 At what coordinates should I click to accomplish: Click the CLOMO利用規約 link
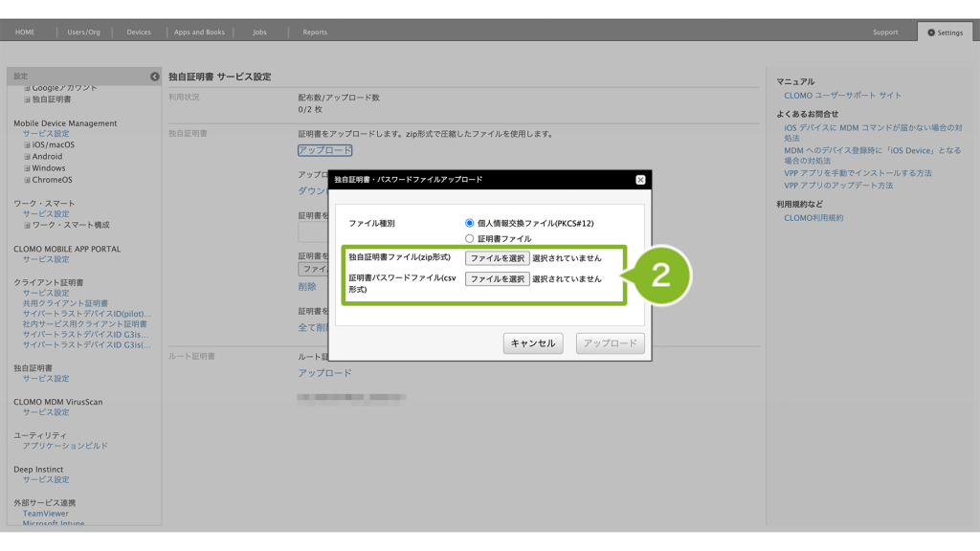pos(813,218)
